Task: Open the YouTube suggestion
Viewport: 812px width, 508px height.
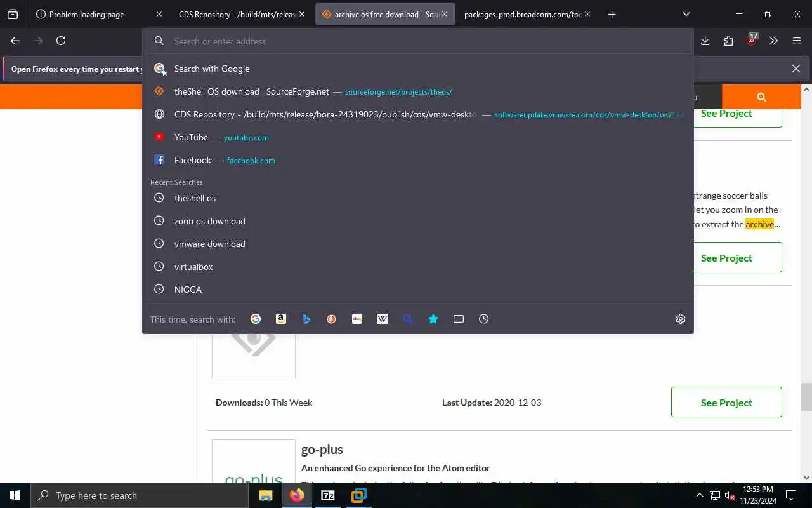Action: click(x=418, y=137)
